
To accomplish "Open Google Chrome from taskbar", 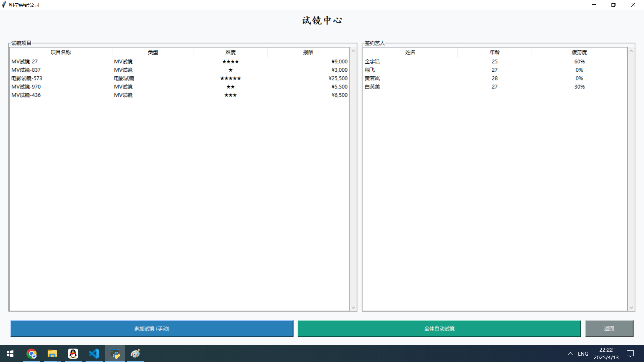I will (32, 354).
